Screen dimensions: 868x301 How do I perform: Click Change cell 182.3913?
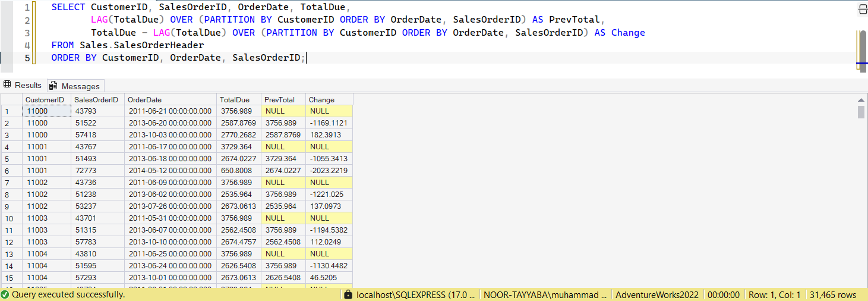[329, 135]
